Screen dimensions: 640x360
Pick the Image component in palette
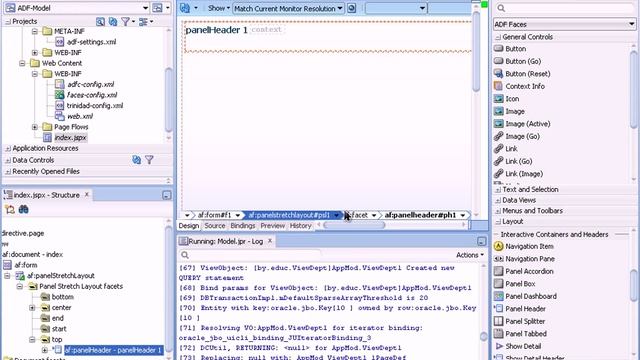coord(515,111)
